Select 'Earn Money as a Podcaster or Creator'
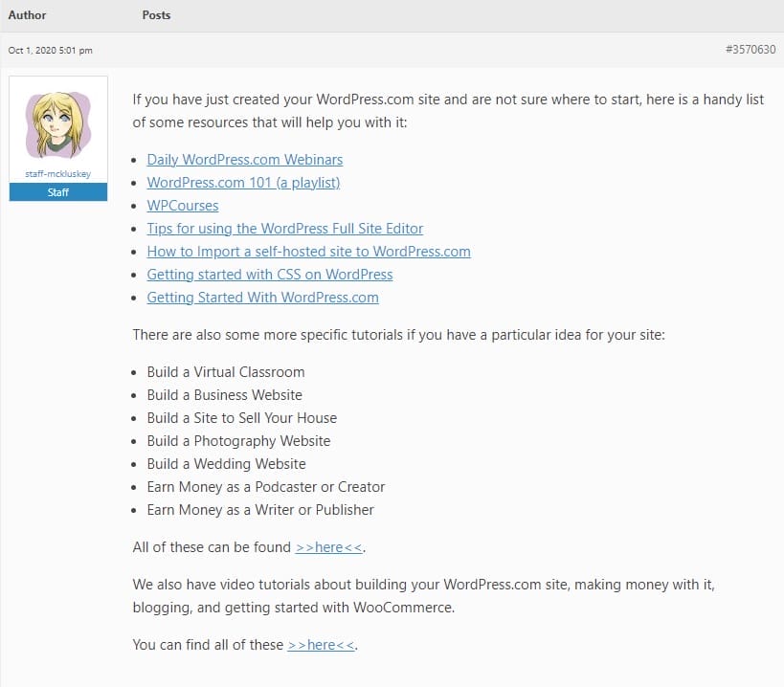 (266, 487)
